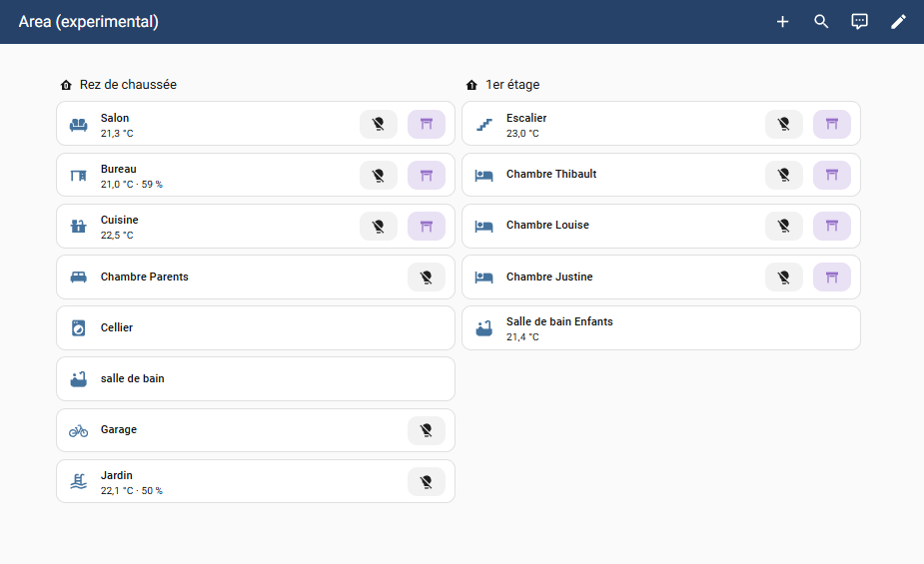Click the bicycle icon of Garage

[x=79, y=430]
